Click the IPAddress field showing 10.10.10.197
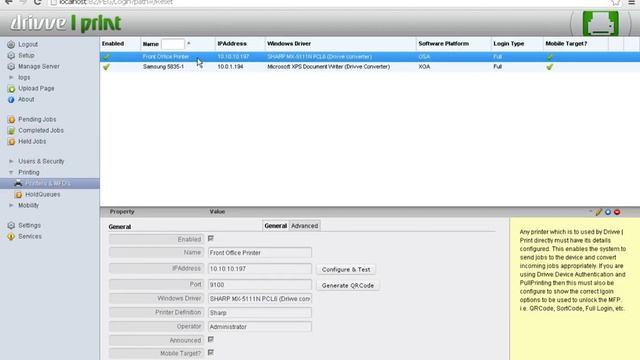640x360 pixels. (260, 269)
